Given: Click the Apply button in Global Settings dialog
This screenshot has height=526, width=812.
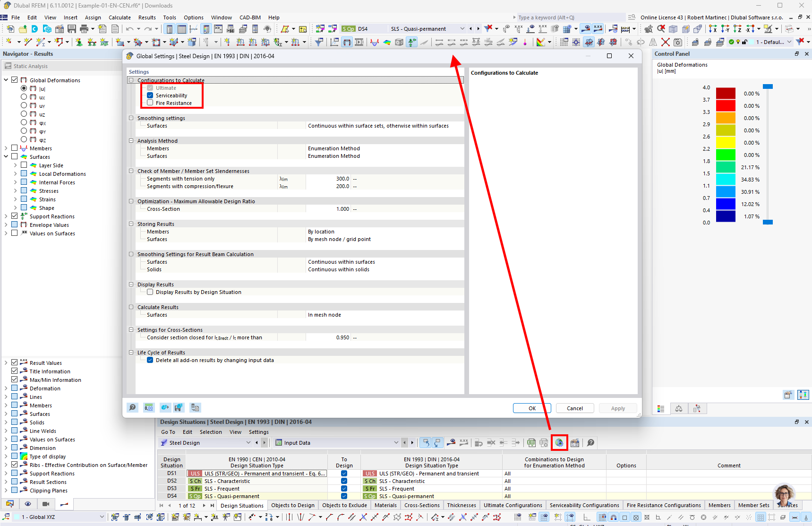Looking at the screenshot, I should [x=618, y=408].
